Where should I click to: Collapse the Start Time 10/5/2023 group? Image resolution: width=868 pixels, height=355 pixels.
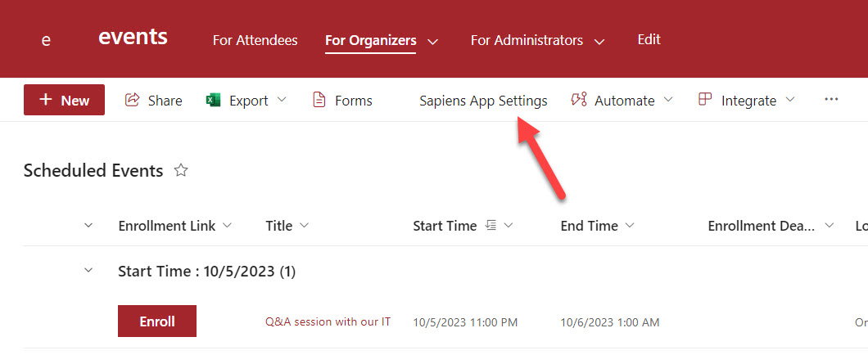click(x=88, y=271)
